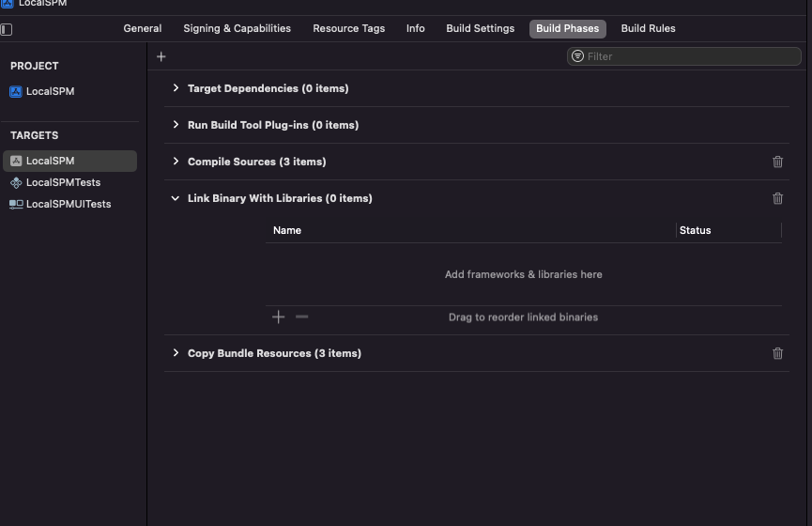Click the LocalSPM app target icon
This screenshot has width=812, height=526.
(x=16, y=162)
